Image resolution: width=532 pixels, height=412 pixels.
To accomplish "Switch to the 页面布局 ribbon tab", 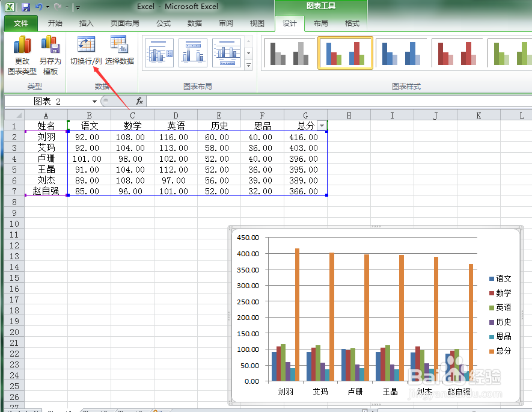I will coord(124,23).
